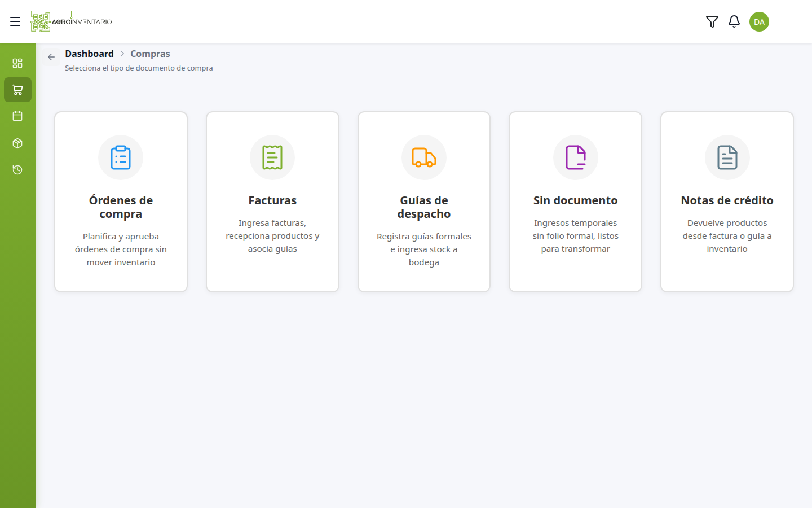Open Notas de crédito card title
The image size is (812, 508).
tap(727, 200)
